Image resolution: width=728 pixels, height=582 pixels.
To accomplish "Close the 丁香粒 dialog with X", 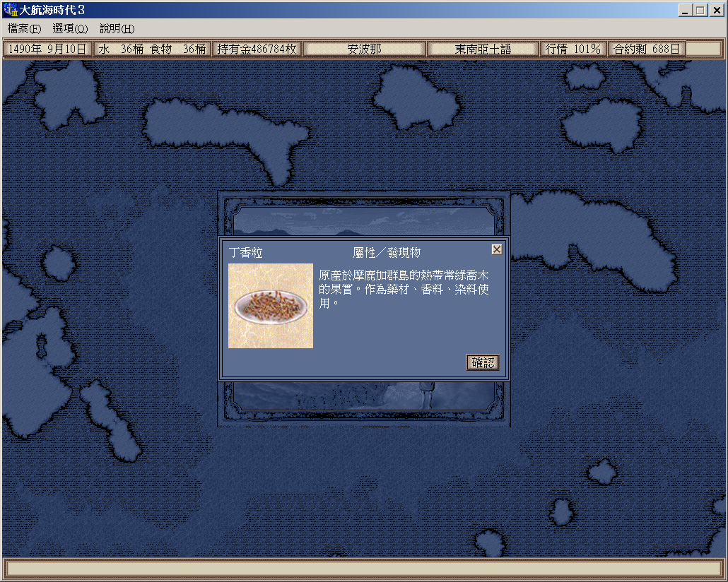I will click(x=496, y=249).
